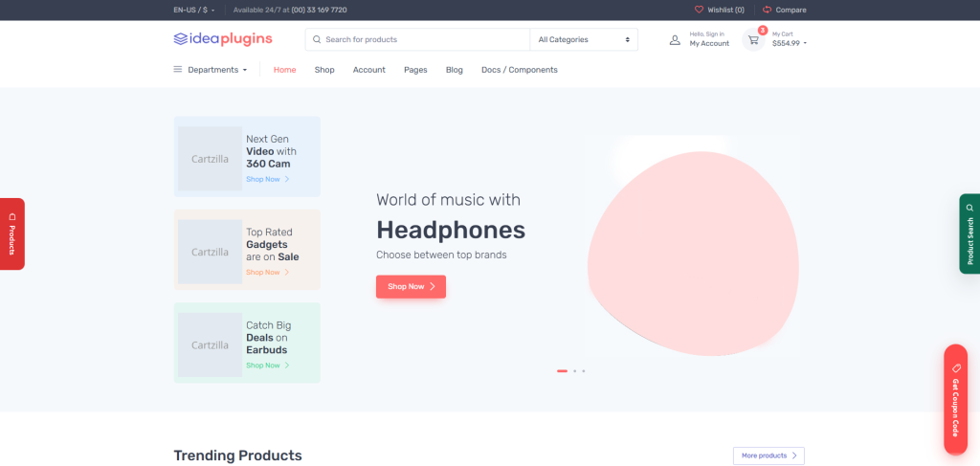The width and height of the screenshot is (980, 466).
Task: Open the green Product Search side tab
Action: click(969, 233)
